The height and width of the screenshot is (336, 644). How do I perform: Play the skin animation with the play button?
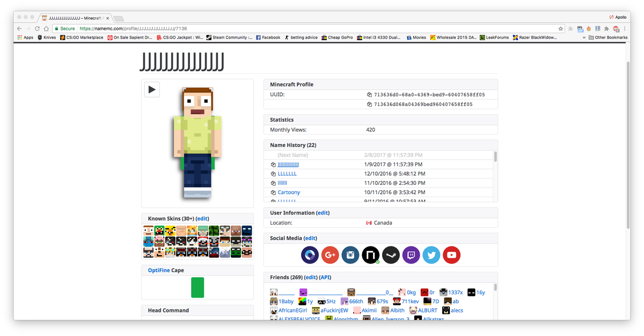pos(152,89)
